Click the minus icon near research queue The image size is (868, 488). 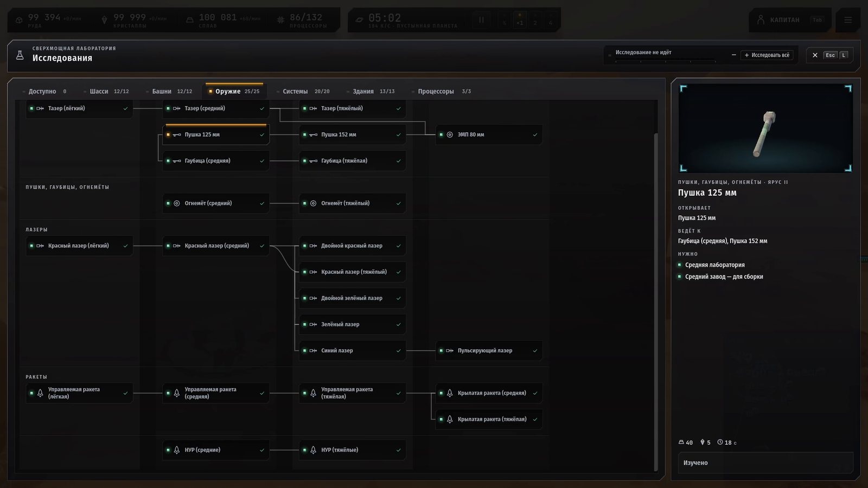(733, 55)
